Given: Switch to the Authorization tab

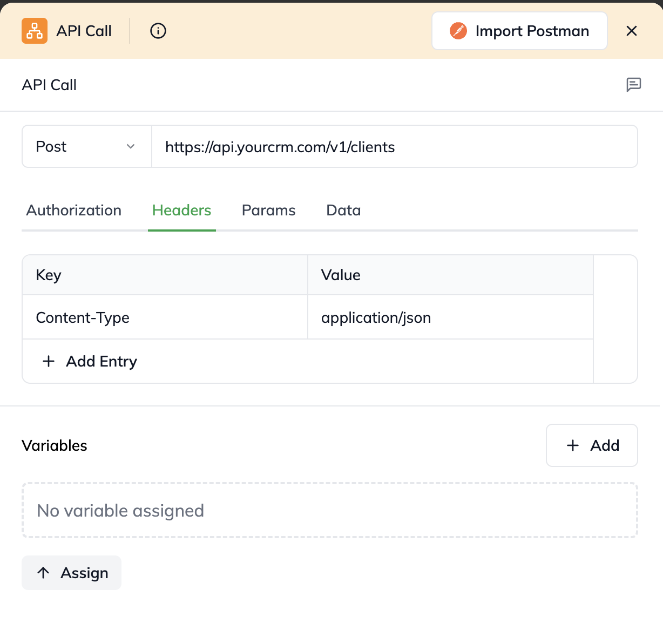Looking at the screenshot, I should [x=74, y=211].
